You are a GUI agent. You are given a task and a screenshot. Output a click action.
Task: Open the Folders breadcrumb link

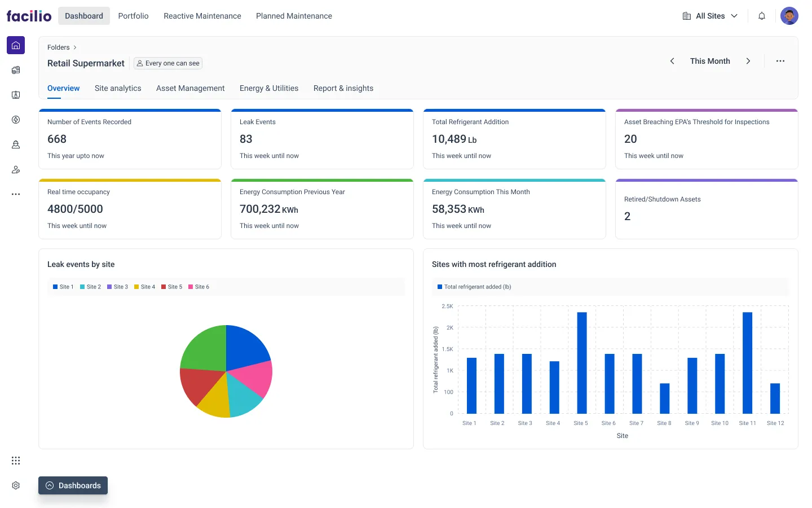58,47
